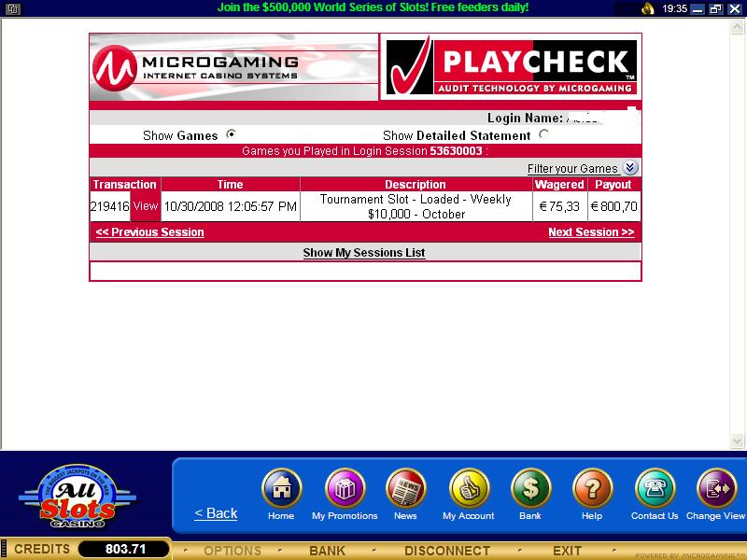Open the Home lobby icon

(x=282, y=488)
